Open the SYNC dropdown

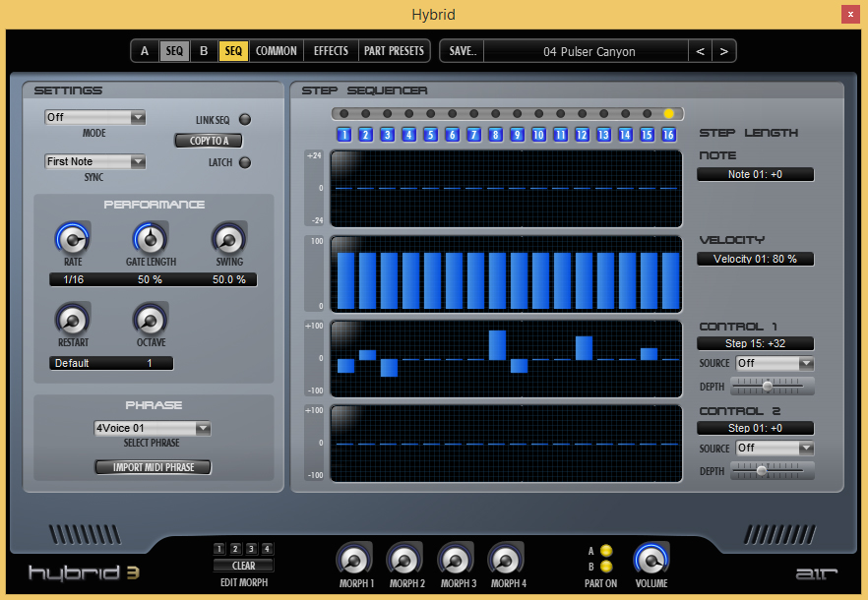(x=94, y=160)
